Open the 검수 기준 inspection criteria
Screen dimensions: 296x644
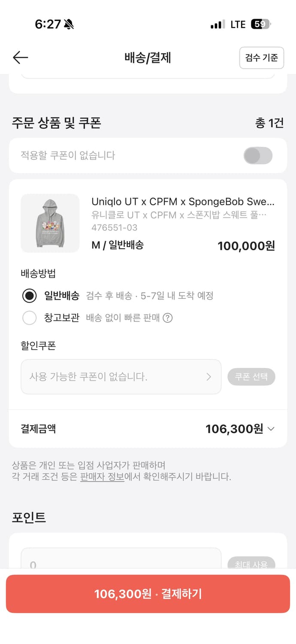[262, 58]
